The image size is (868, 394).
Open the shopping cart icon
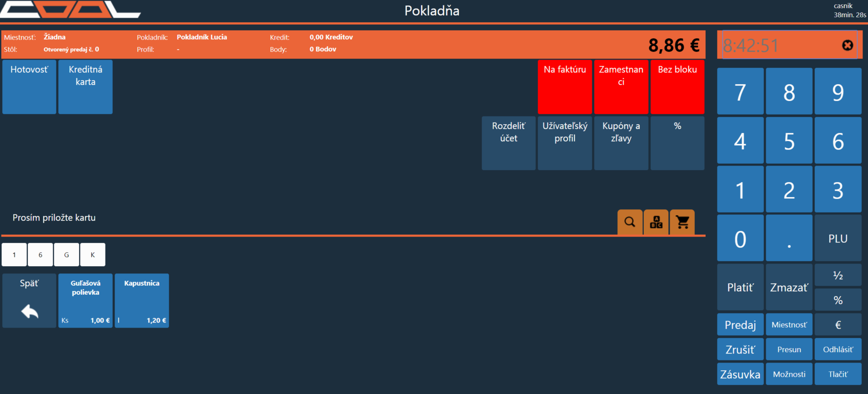pos(682,222)
